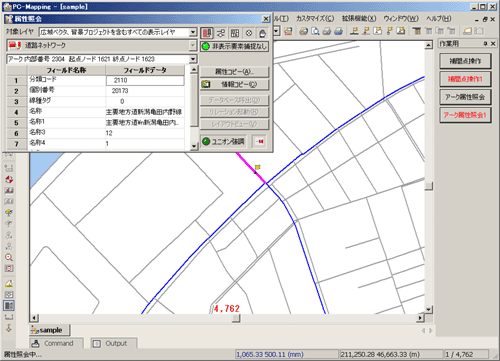This screenshot has height=361, width=500.
Task: Click the dark table-header toolbar icon
Action: pos(417,31)
